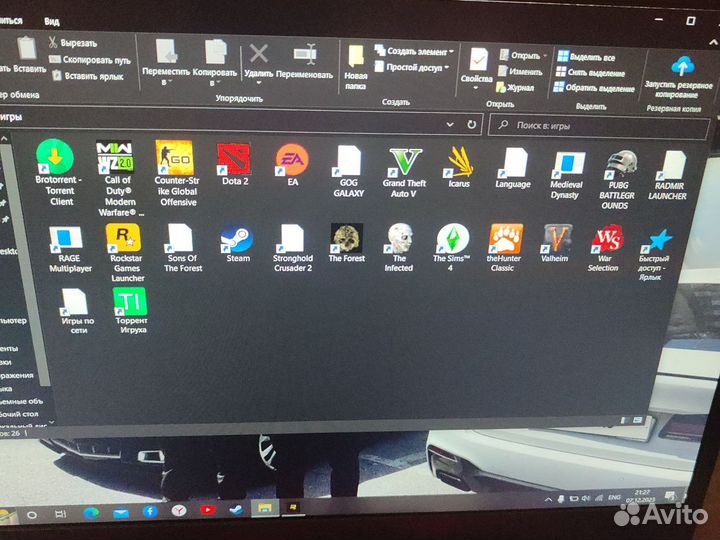Screen dimensions: 720x540
Task: Open the Создать элемент dropdown
Action: 414,51
